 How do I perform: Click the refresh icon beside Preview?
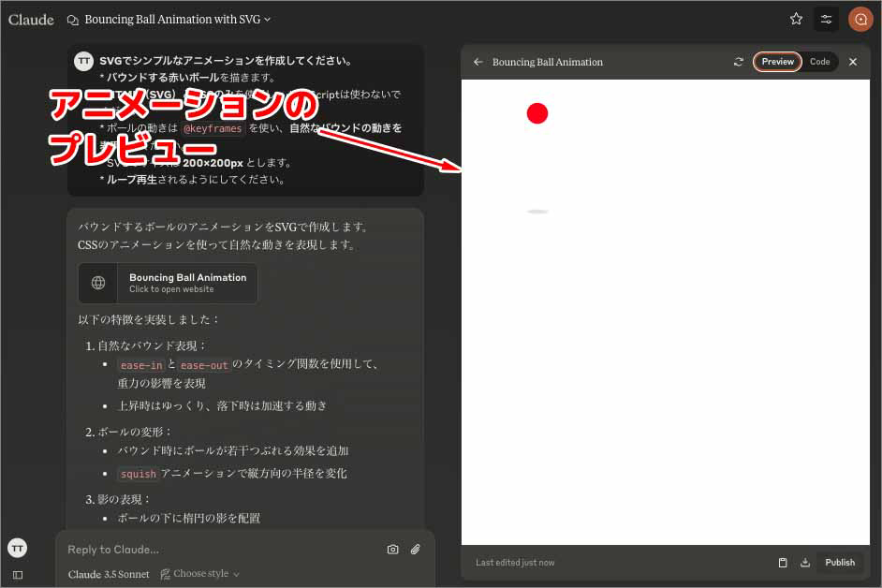click(x=739, y=62)
